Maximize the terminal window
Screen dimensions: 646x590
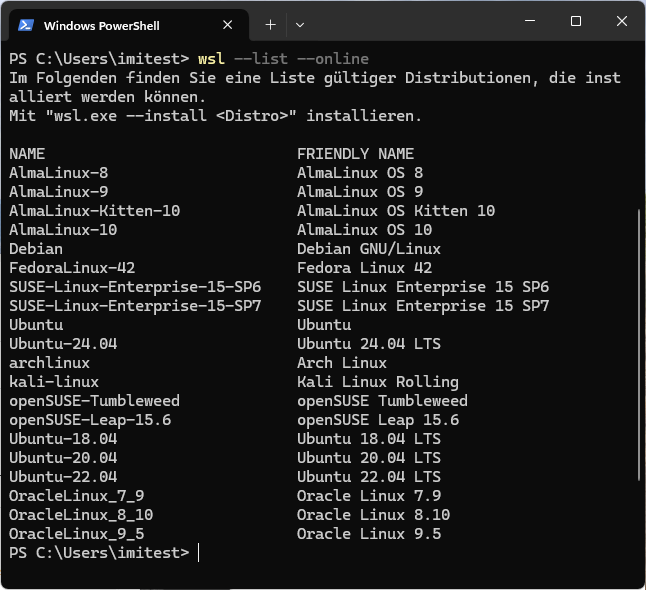point(576,22)
